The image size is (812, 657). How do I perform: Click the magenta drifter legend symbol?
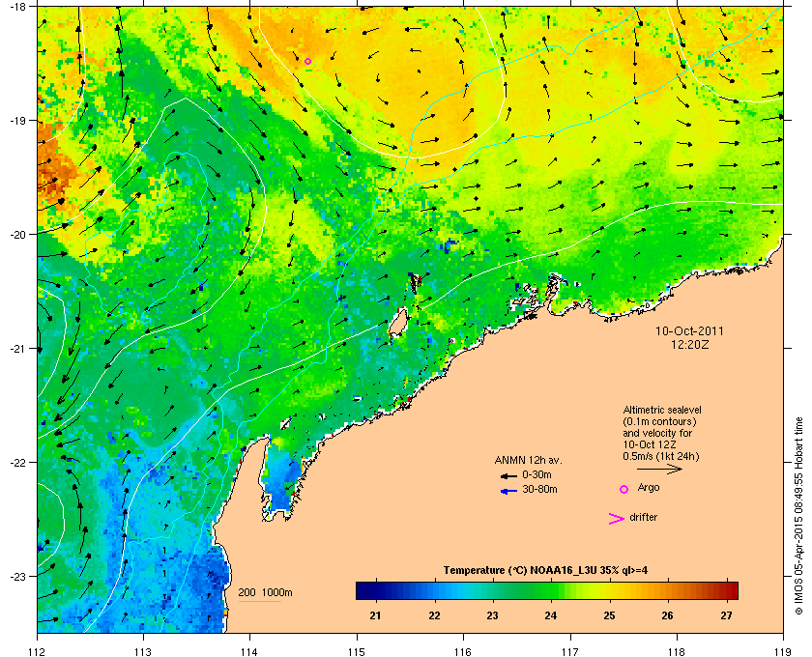tap(616, 519)
